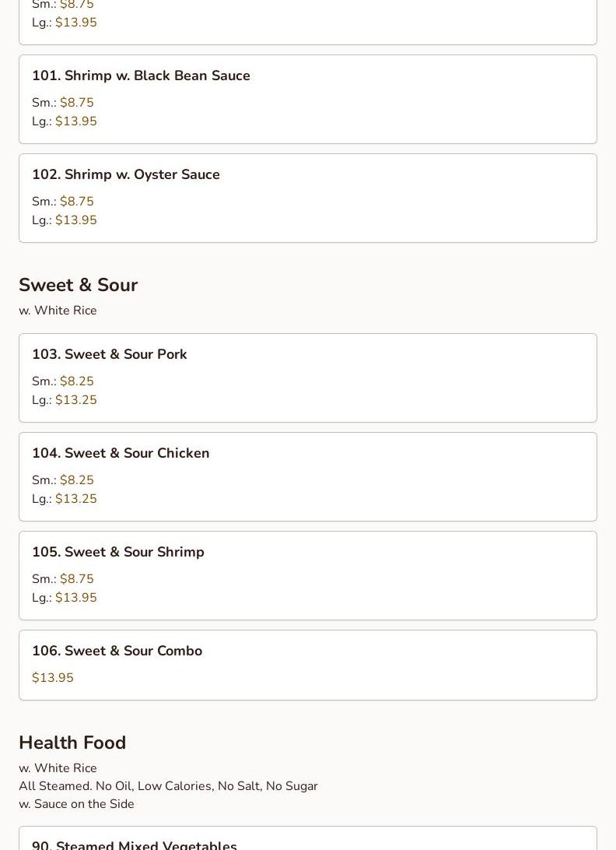Open the Shrimp w. Black Bean Sauce item
This screenshot has width=616, height=850.
(141, 76)
